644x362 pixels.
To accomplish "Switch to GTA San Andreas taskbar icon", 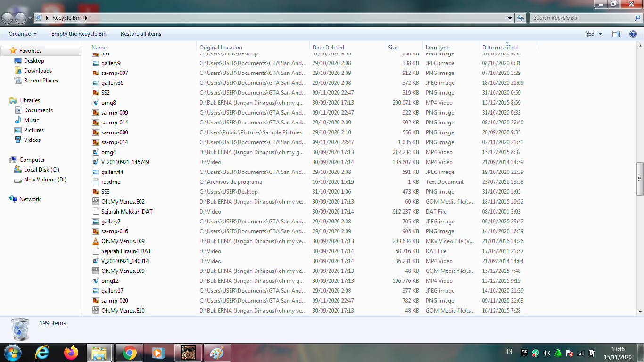I will point(188,353).
